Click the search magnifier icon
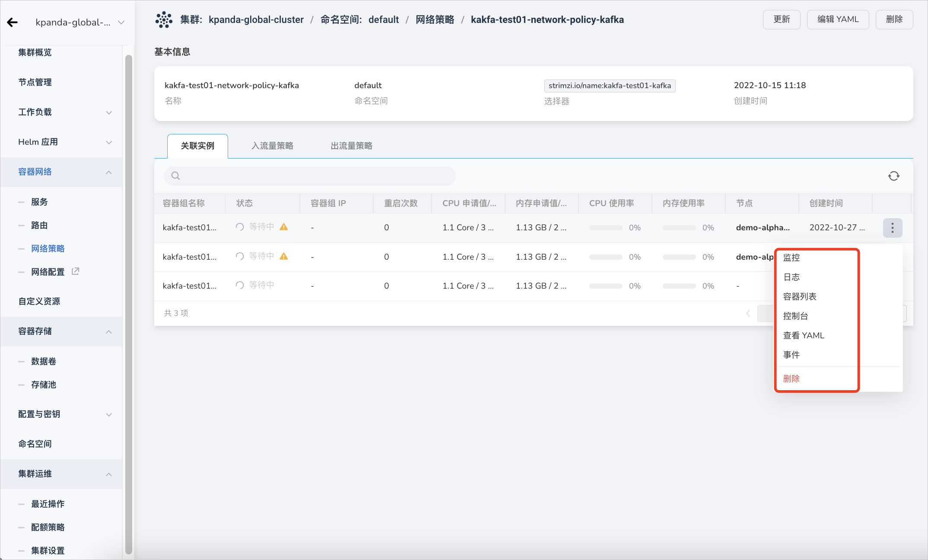 coord(175,176)
